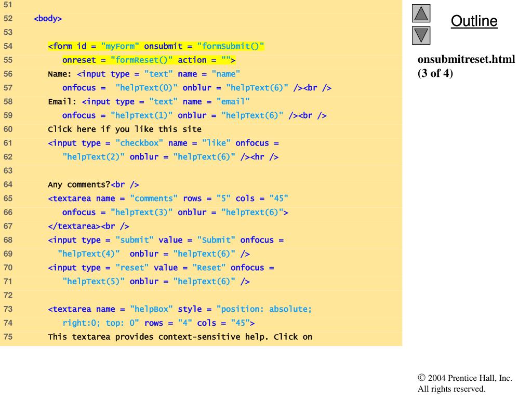Click the helpText(4) line 69
The width and height of the screenshot is (532, 399).
(x=154, y=254)
